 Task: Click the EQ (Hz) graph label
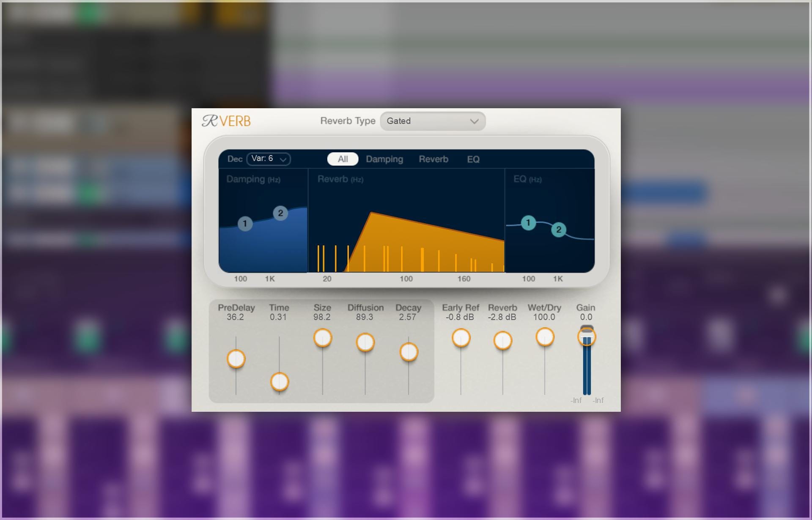(x=527, y=179)
